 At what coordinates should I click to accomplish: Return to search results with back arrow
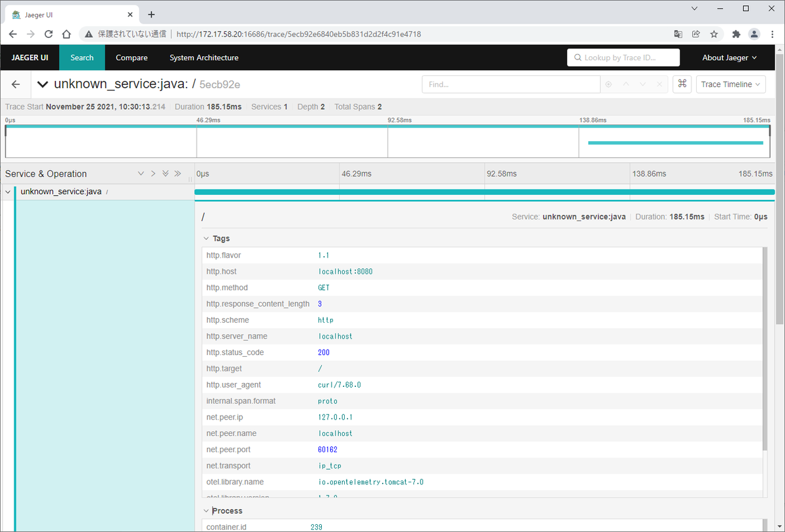(16, 84)
